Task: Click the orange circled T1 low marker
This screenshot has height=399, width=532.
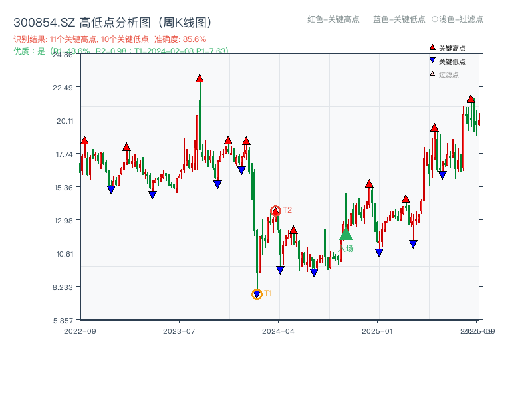Action: pos(257,293)
